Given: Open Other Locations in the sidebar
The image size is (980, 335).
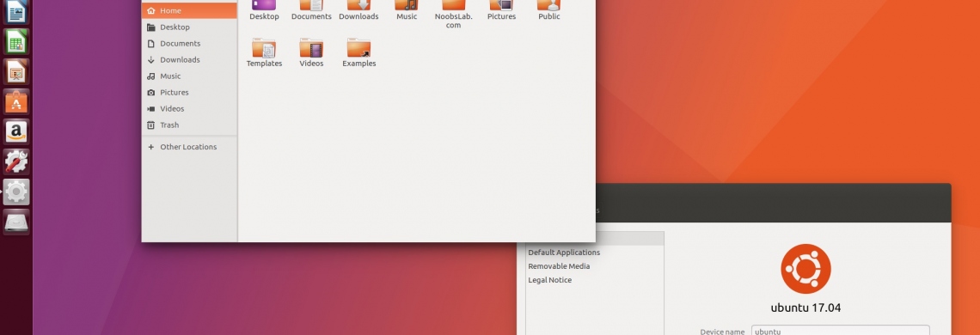Looking at the screenshot, I should coord(189,147).
